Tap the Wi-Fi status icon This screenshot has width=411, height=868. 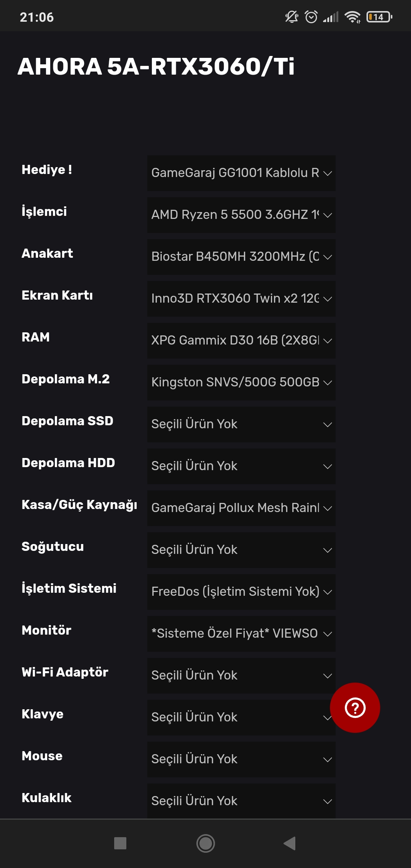352,17
